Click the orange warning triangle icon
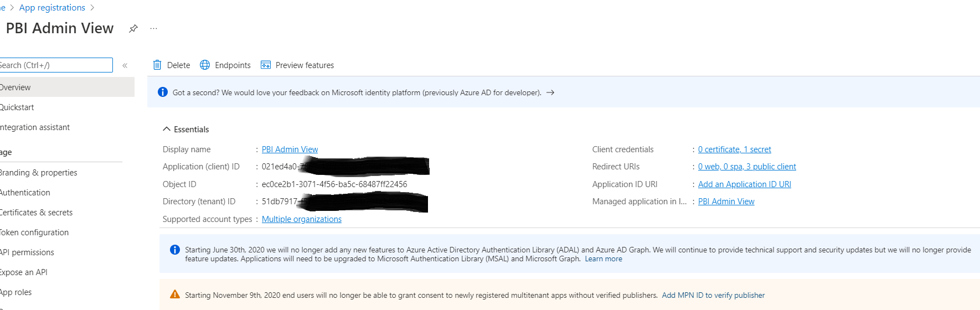This screenshot has height=310, width=980. pyautogui.click(x=175, y=294)
